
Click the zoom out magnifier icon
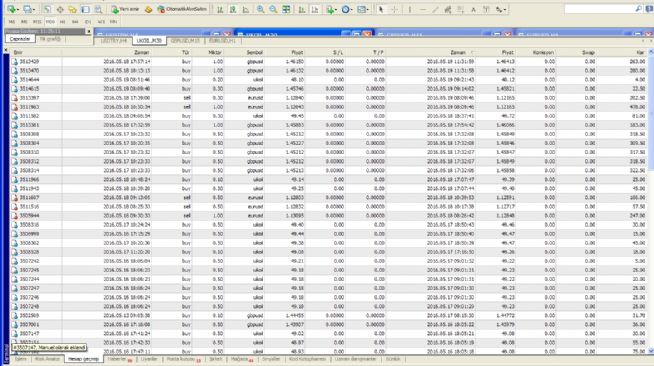[x=273, y=9]
